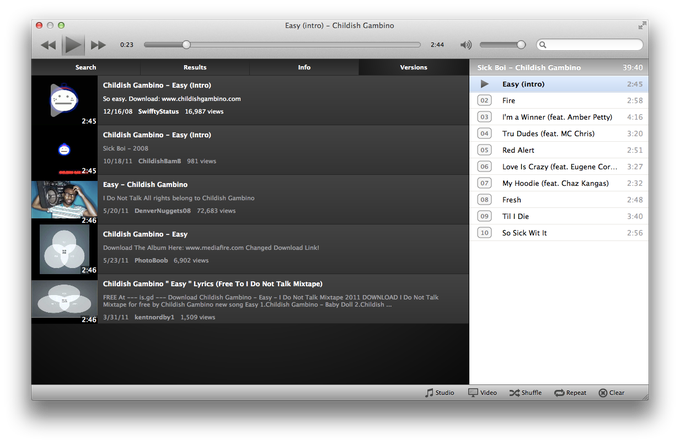Click title 'Easy – Childish Gambino' version
The height and width of the screenshot is (444, 680).
pos(145,185)
